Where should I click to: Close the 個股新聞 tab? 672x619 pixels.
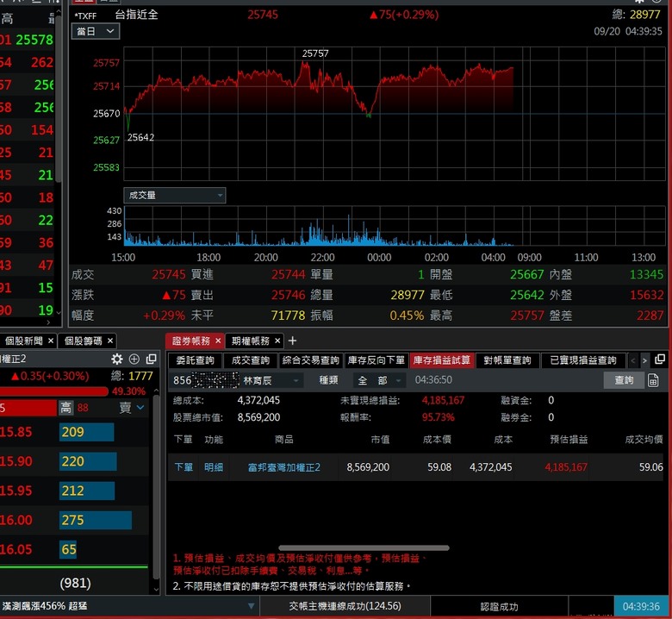click(51, 341)
